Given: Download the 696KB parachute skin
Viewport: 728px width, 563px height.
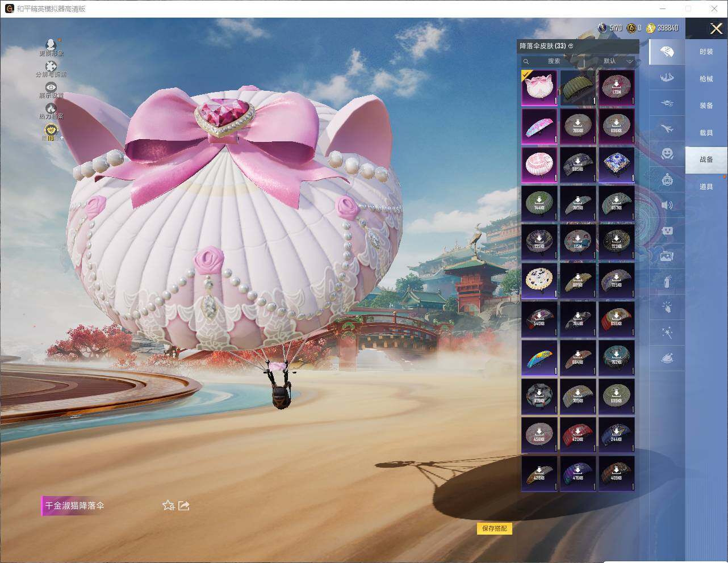Looking at the screenshot, I should pyautogui.click(x=616, y=126).
